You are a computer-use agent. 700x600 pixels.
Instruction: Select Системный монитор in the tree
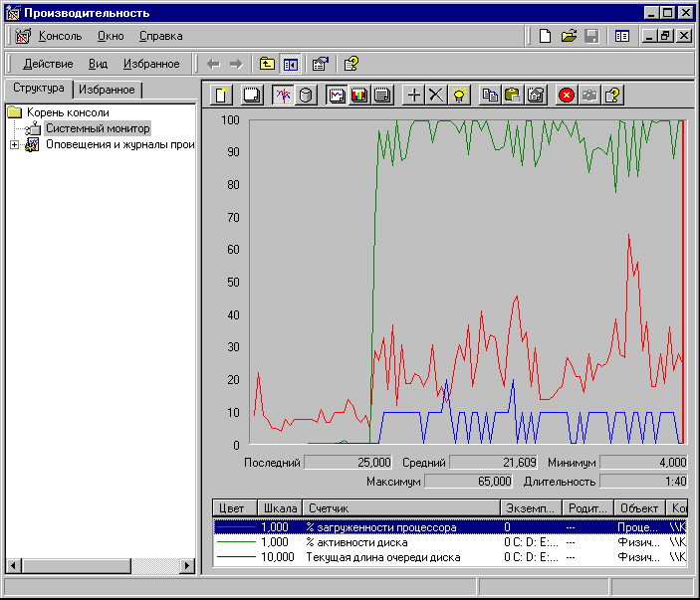click(97, 128)
